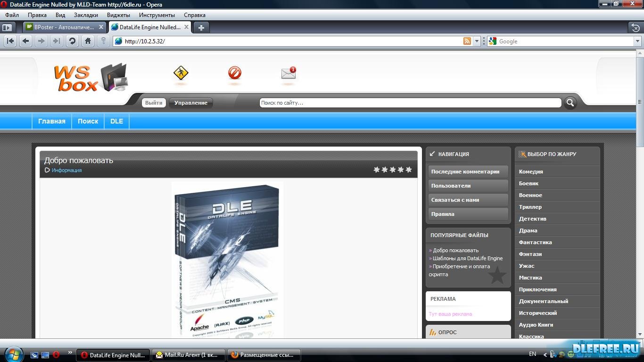Click the rewind navigation button
Image resolution: width=644 pixels, height=362 pixels.
10,41
